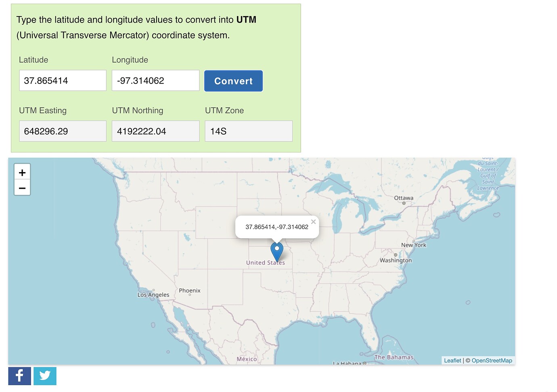Open the Leaflet attribution link
Viewport: 557px width, 392px height.
(452, 361)
